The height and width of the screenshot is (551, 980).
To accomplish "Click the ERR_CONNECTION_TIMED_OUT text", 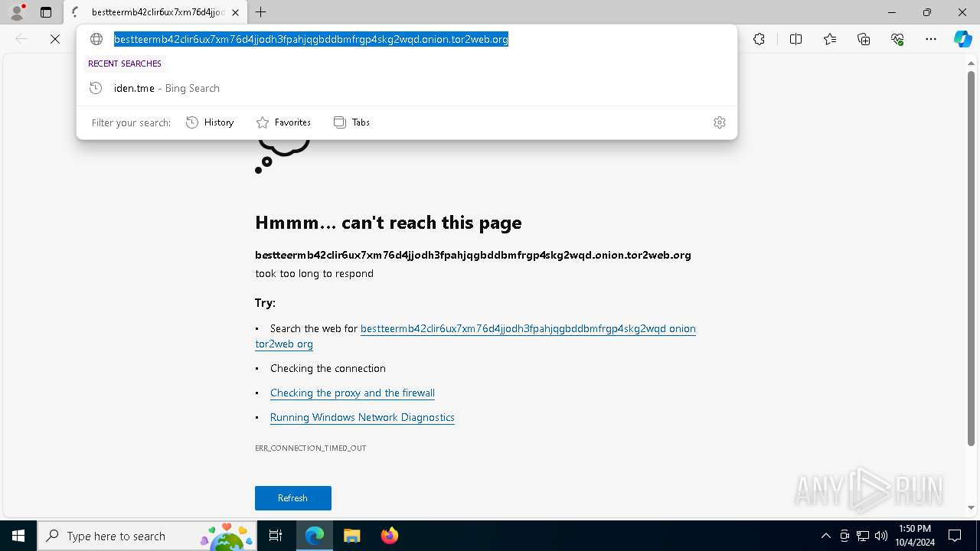I will (x=311, y=448).
